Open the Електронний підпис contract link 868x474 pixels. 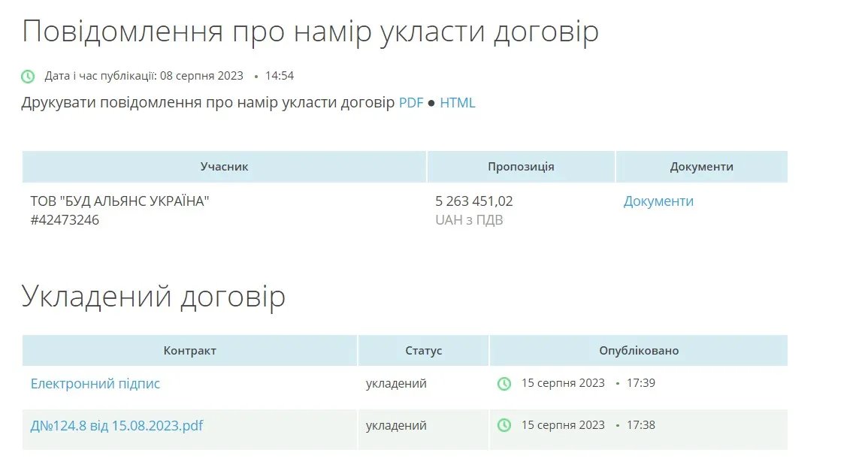point(95,384)
